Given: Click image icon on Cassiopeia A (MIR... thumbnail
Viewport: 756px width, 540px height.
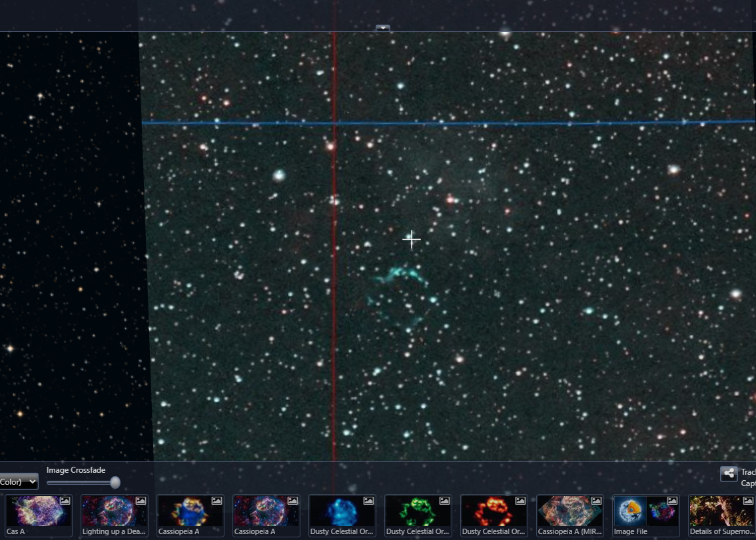Looking at the screenshot, I should coord(596,501).
